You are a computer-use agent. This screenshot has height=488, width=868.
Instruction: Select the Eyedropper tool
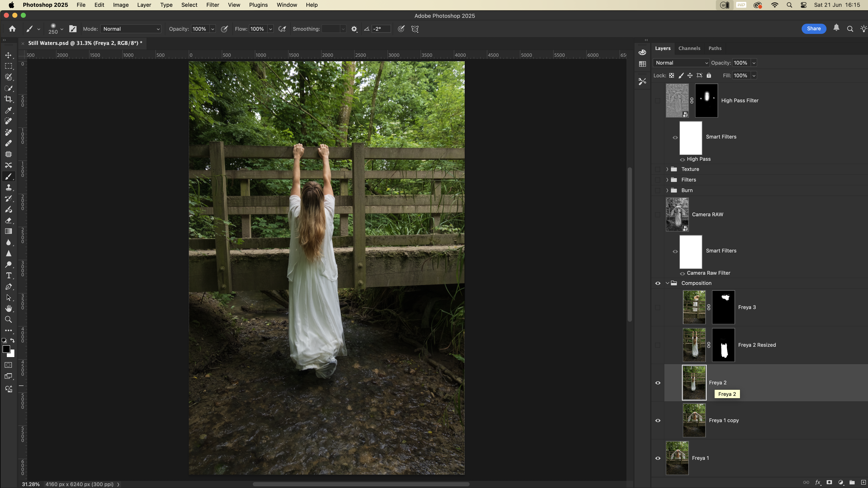pos(8,110)
